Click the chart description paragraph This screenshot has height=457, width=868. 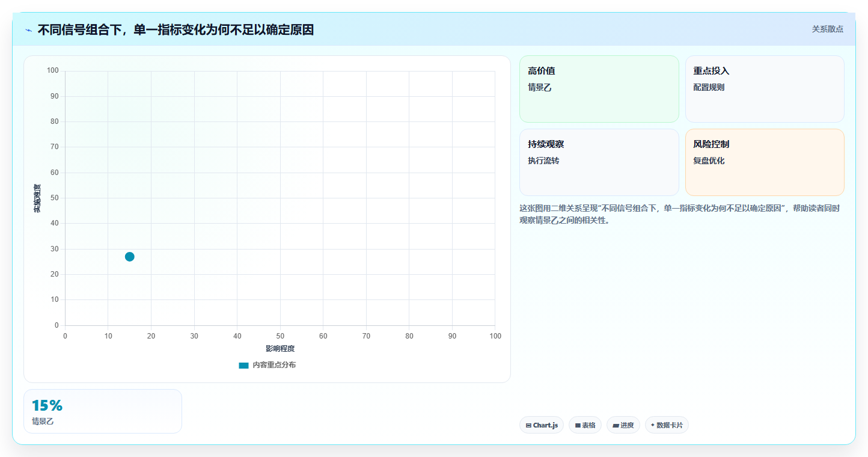(x=680, y=214)
